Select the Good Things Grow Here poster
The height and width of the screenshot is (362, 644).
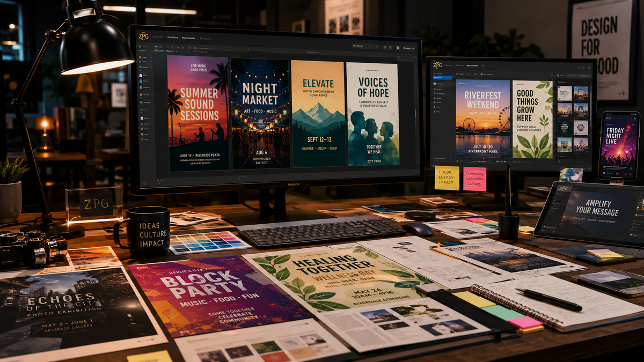tap(532, 120)
